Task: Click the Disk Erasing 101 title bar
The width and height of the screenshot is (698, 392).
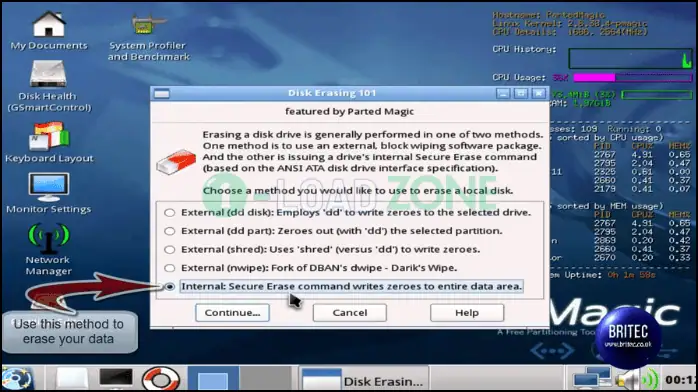Action: tap(332, 93)
